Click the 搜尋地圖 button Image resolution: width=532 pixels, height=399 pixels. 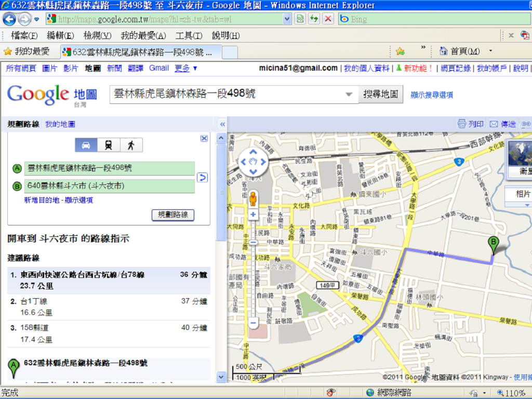381,94
